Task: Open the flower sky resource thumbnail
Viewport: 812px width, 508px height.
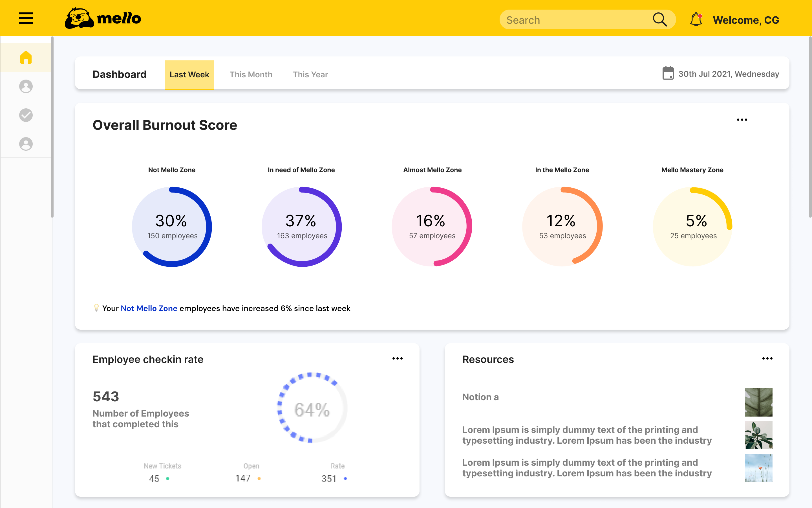Action: tap(758, 468)
